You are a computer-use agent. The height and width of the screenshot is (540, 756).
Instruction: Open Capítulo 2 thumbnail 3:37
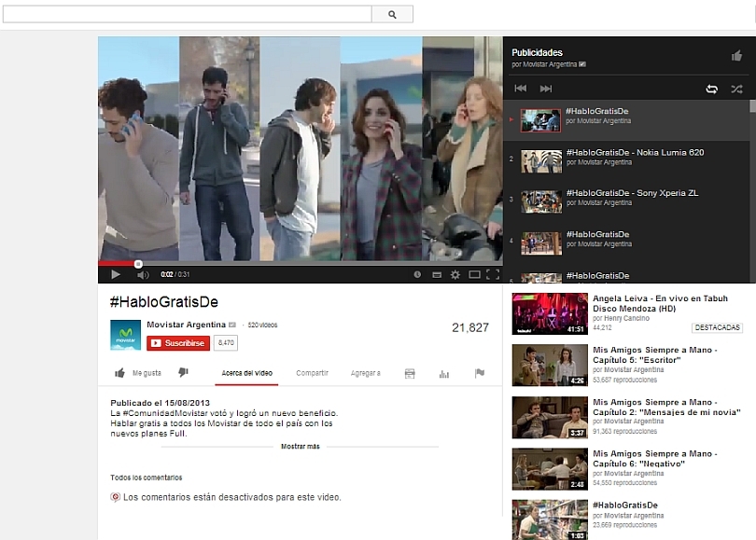pyautogui.click(x=550, y=417)
